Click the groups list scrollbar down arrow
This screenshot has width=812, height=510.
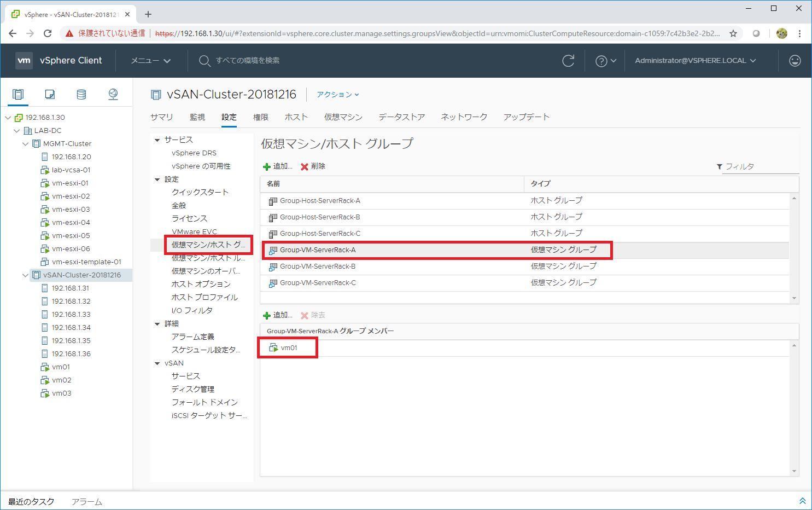pos(794,298)
